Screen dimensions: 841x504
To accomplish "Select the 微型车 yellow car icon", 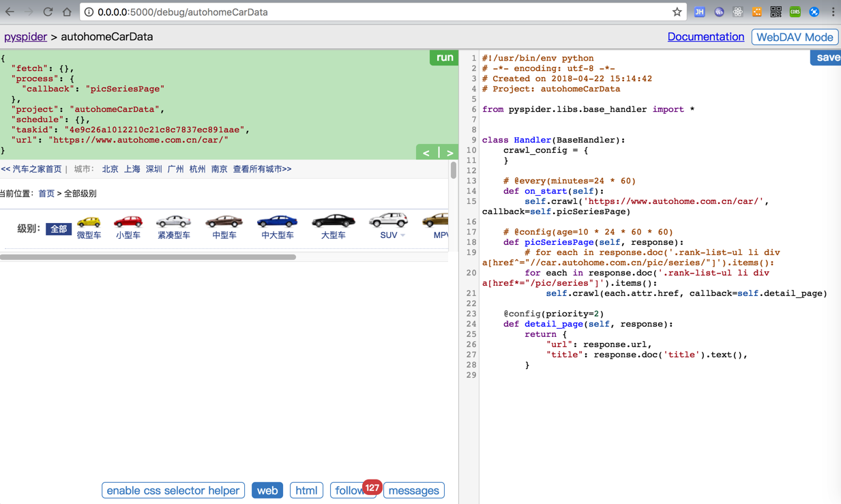I will [89, 222].
